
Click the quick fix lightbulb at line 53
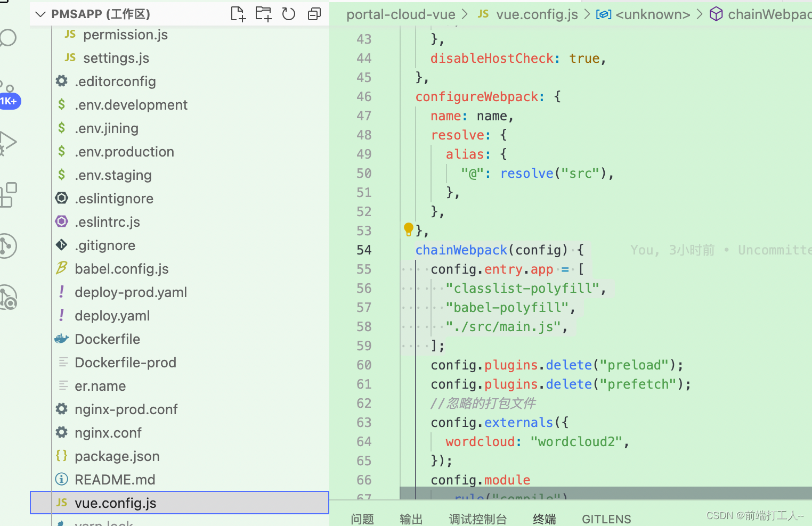(x=408, y=229)
